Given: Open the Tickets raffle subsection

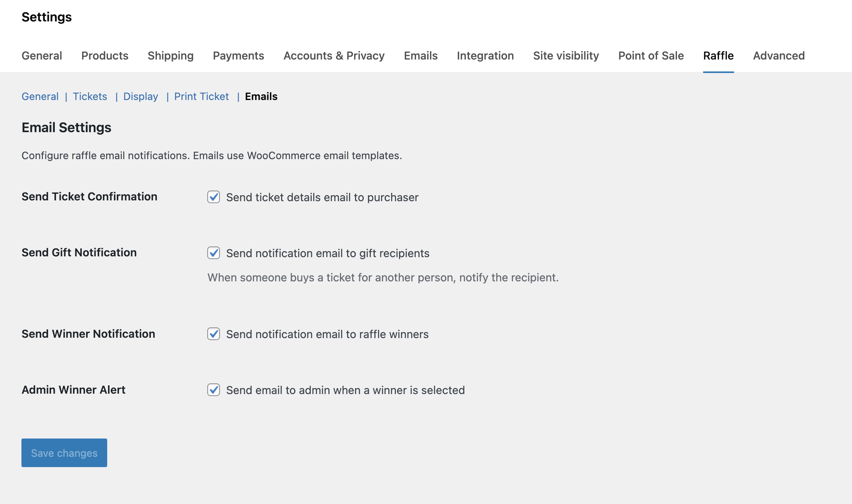Looking at the screenshot, I should (90, 96).
